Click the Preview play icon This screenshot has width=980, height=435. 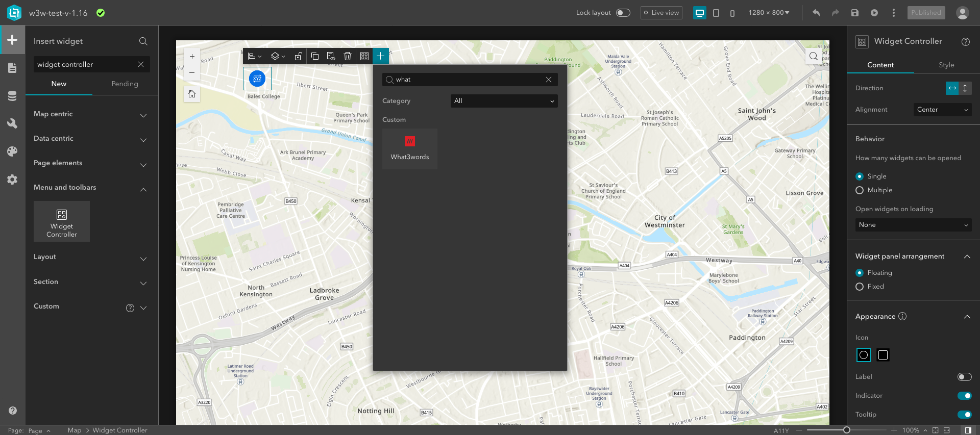point(874,13)
